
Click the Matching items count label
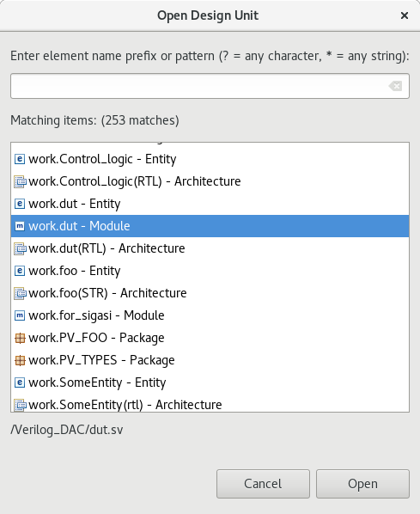94,120
